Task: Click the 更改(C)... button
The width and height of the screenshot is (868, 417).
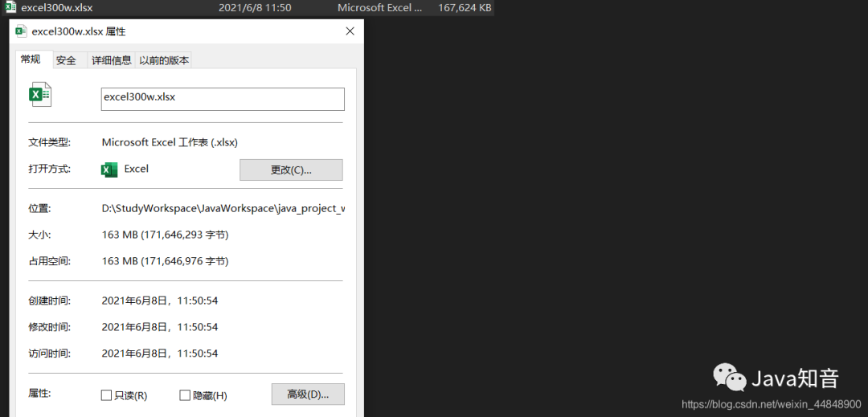Action: pyautogui.click(x=291, y=170)
